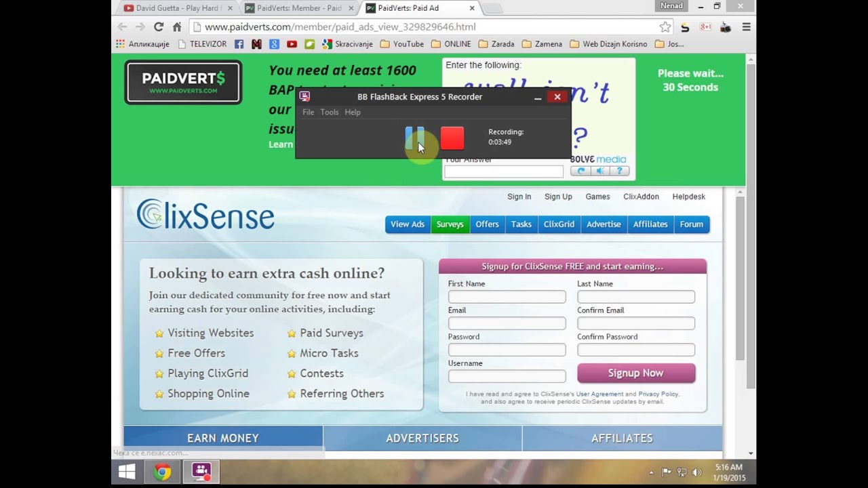Screen dimensions: 868x488
Task: Open the Forum menu item
Action: point(692,224)
